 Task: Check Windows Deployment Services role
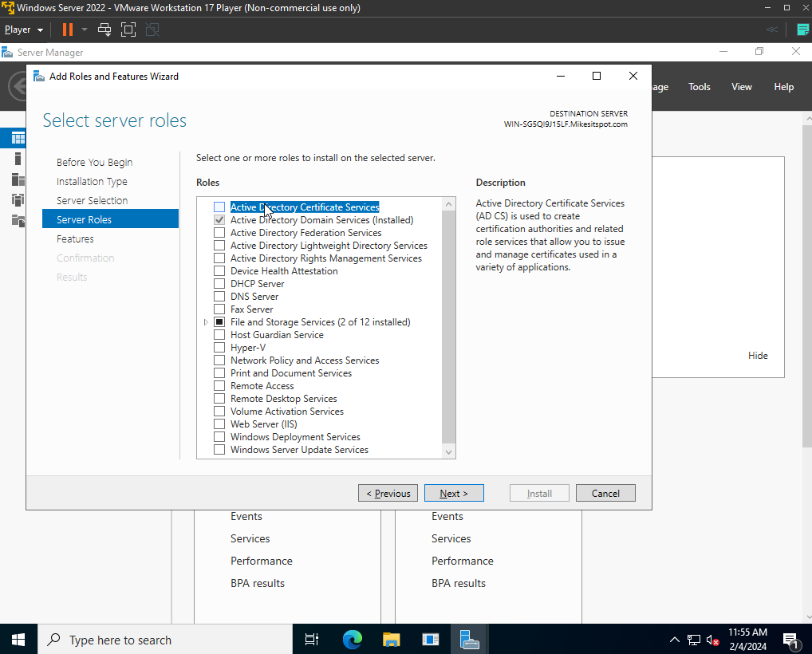pyautogui.click(x=219, y=436)
